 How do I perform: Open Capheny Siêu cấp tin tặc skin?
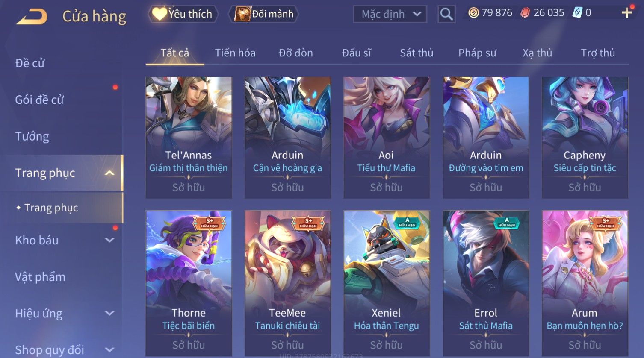(x=585, y=138)
